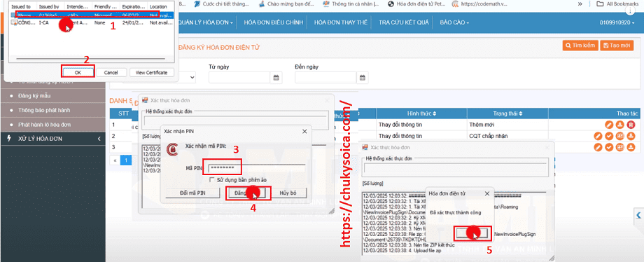Go to page 1 in pagination
This screenshot has height=262, width=644.
(x=126, y=160)
